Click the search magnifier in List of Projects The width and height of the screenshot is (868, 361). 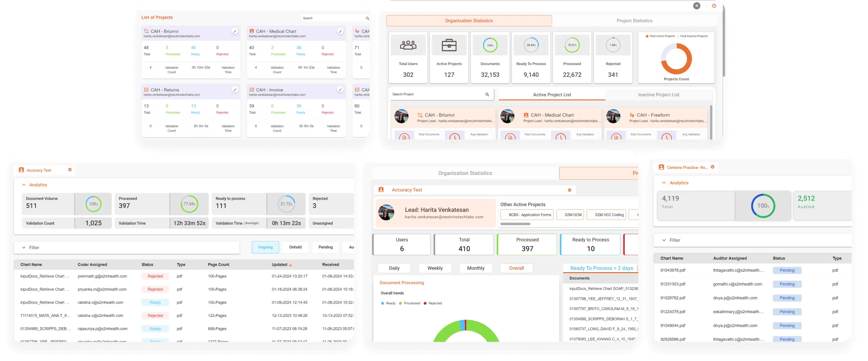click(367, 18)
